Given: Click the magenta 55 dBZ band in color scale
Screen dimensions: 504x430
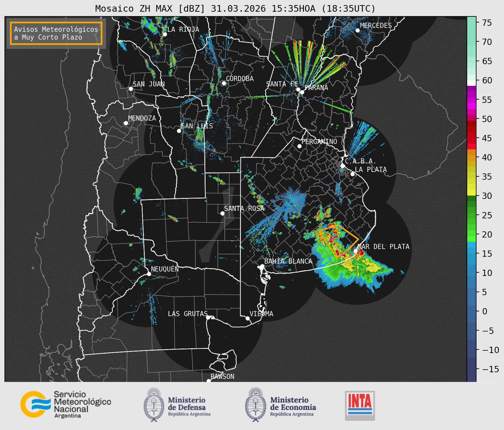Looking at the screenshot, I should coord(471,100).
